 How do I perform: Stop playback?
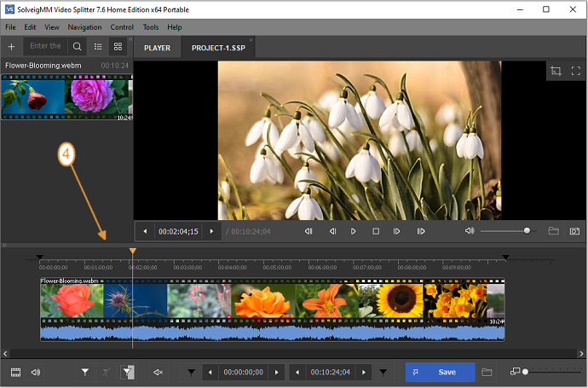pos(376,232)
